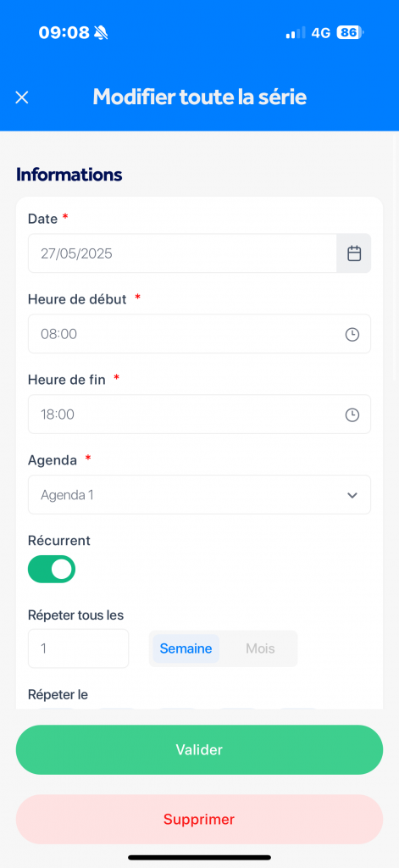Open the Agenda 1 selection field
This screenshot has width=399, height=868.
pos(199,495)
